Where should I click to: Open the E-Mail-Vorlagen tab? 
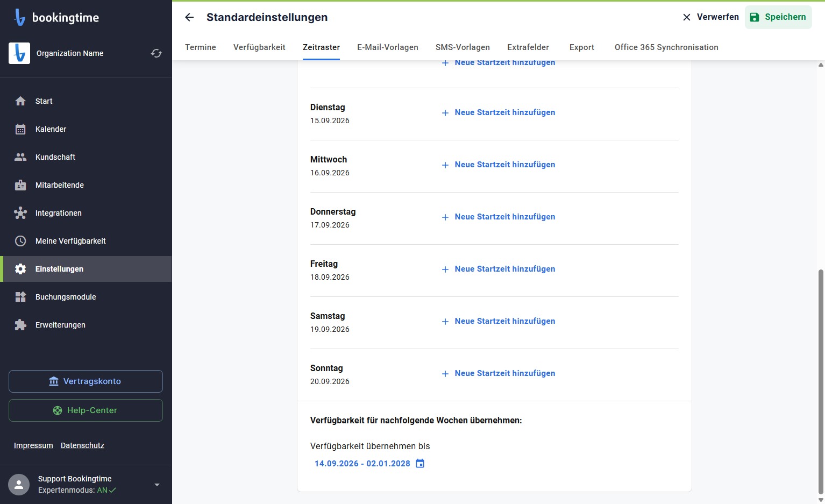click(x=388, y=47)
